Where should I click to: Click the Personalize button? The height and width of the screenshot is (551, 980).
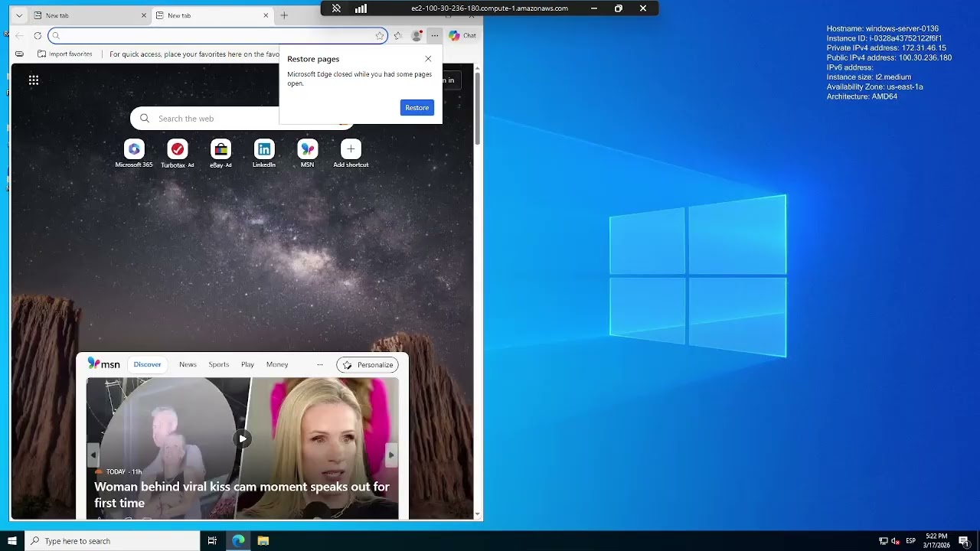click(x=367, y=365)
